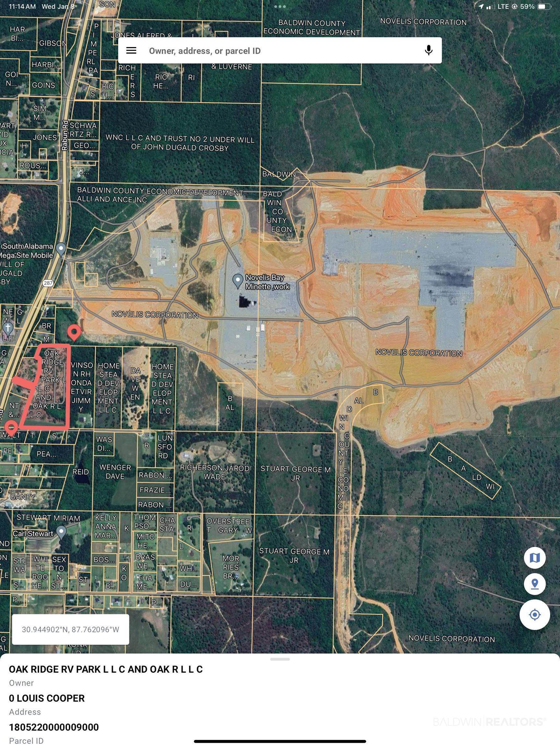
Task: Open the hamburger menu in search bar
Action: pyautogui.click(x=131, y=51)
